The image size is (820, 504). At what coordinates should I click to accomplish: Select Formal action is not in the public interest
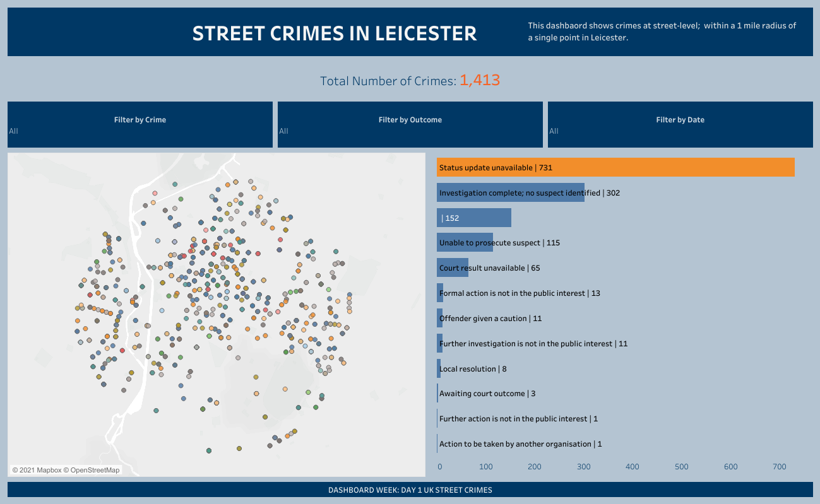click(x=520, y=293)
